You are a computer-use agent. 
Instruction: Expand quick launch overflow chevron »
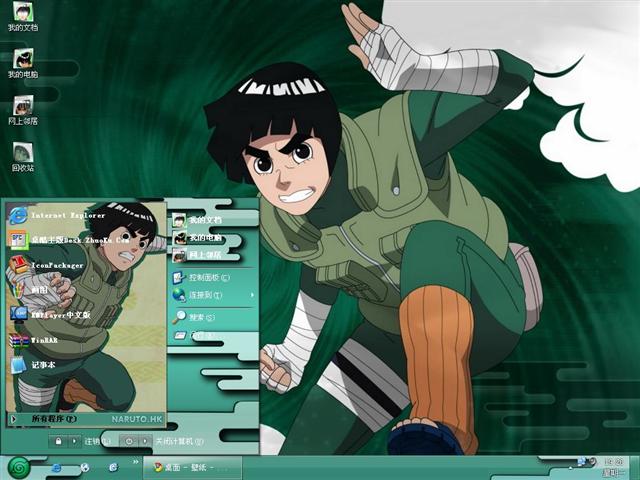click(x=136, y=462)
